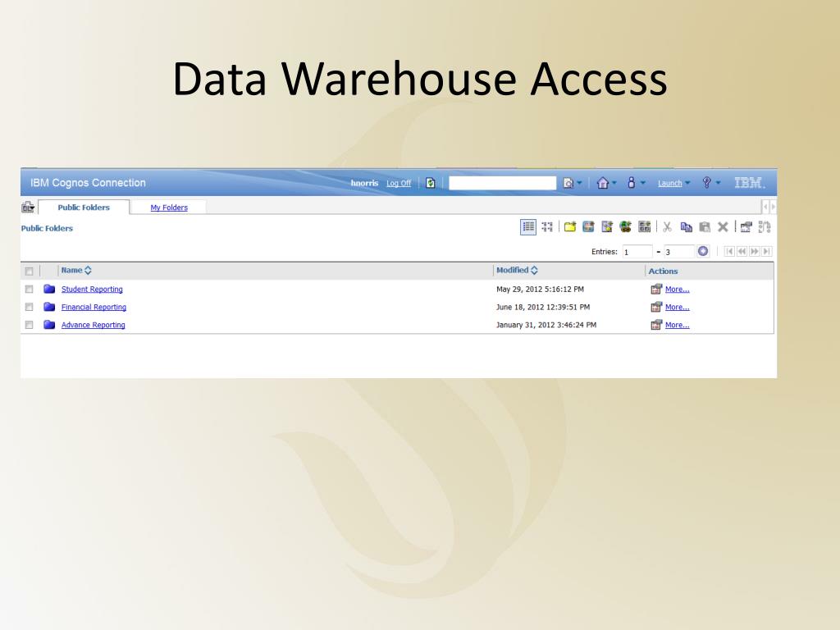Click More... for Advance Reporting
The height and width of the screenshot is (630, 840).
[x=677, y=325]
